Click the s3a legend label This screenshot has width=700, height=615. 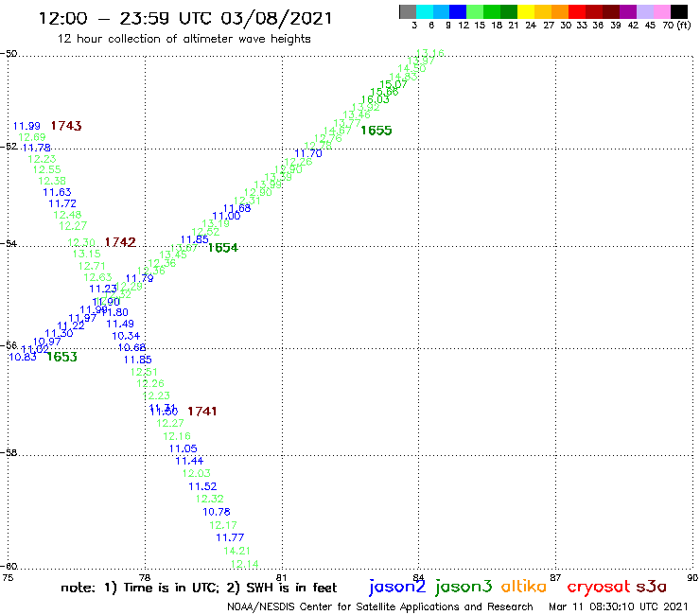click(651, 587)
